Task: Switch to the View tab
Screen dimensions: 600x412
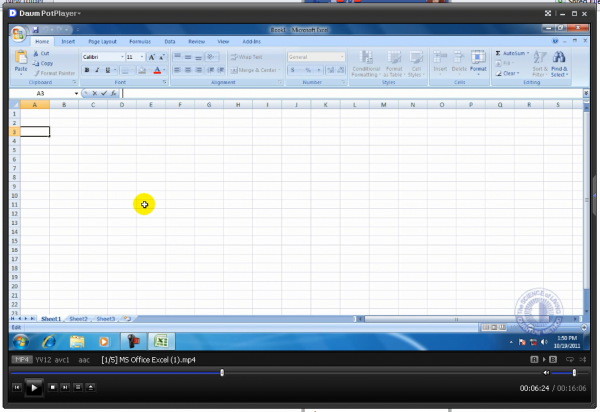Action: [x=223, y=42]
